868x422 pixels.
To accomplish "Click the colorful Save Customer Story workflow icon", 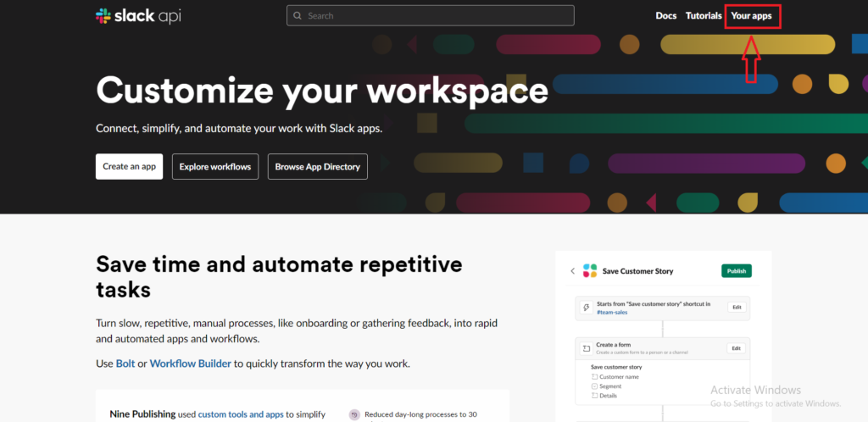I will point(590,271).
